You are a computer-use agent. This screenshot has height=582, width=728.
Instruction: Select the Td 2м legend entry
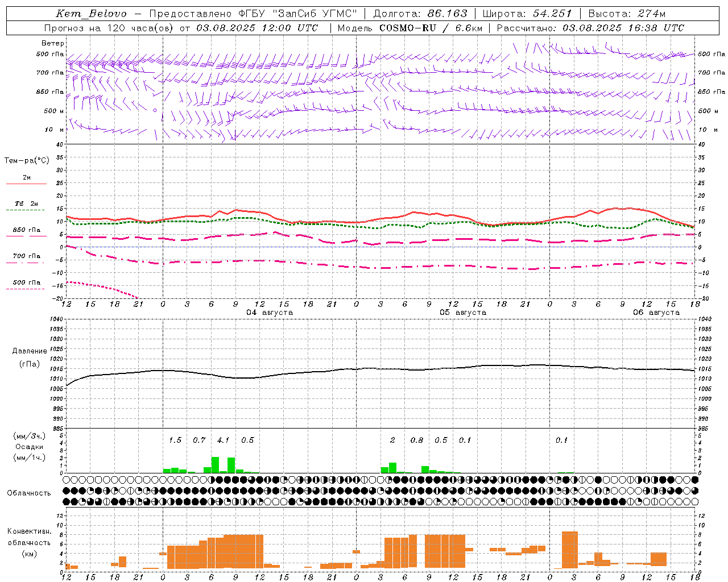coord(26,203)
